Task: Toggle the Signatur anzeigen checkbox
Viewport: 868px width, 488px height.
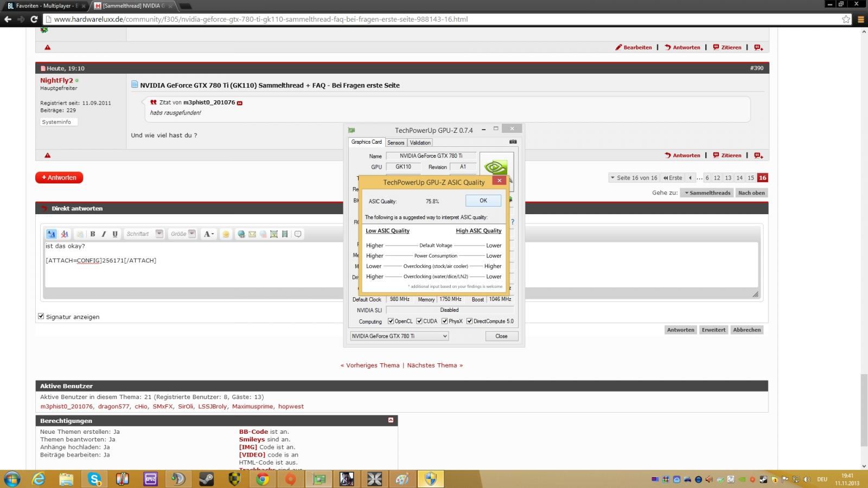Action: [x=41, y=316]
